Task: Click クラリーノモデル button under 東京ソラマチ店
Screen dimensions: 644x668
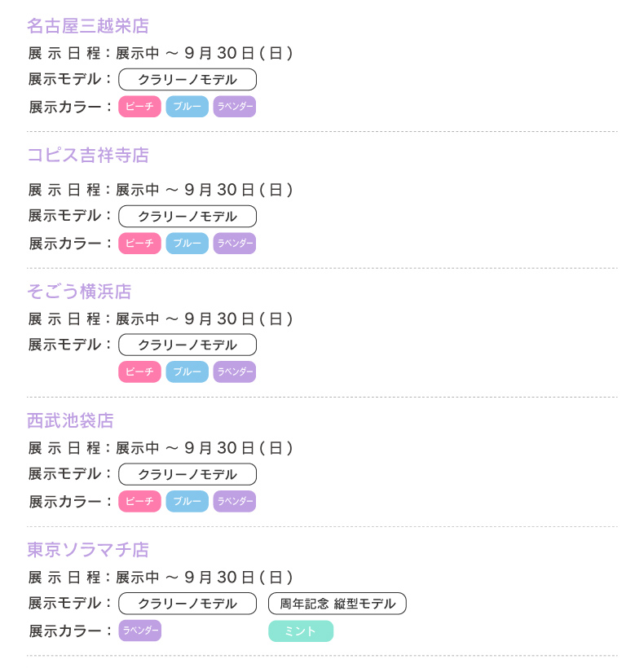Action: click(x=187, y=604)
